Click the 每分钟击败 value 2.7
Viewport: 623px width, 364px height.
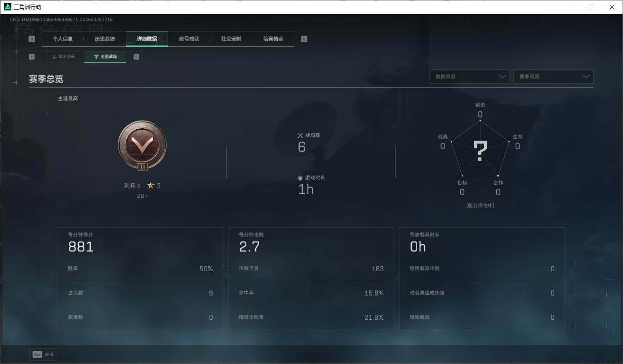250,247
